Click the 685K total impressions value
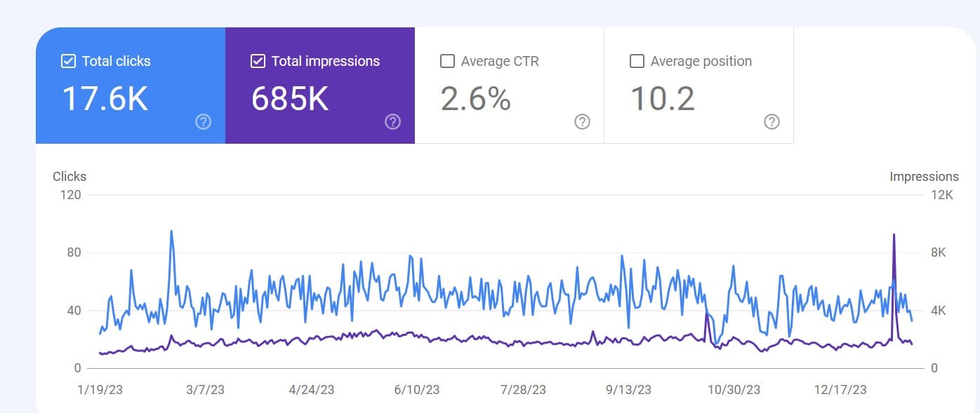Screen dimensions: 980x413 click(290, 99)
